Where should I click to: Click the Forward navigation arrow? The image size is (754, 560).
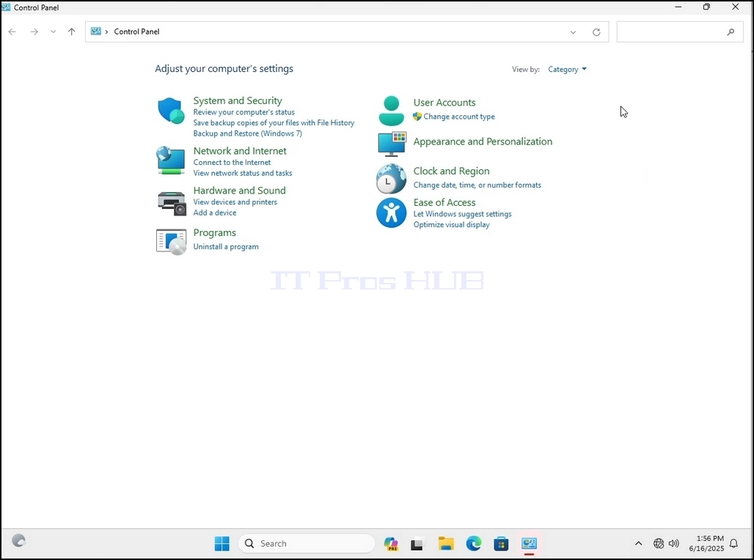point(34,32)
